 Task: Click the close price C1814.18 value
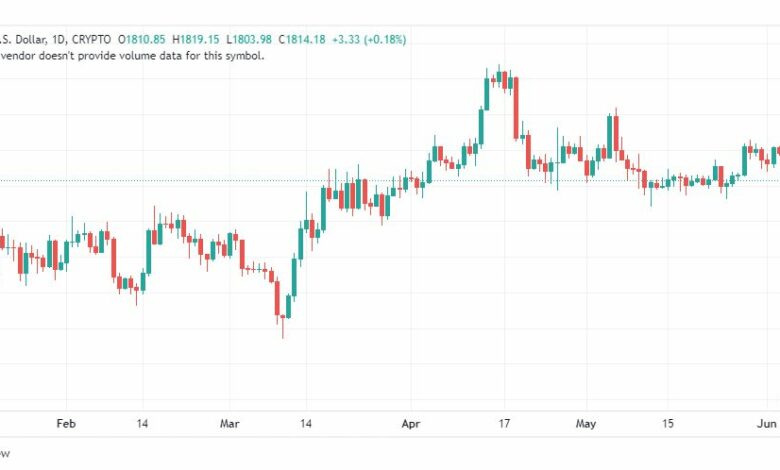302,39
